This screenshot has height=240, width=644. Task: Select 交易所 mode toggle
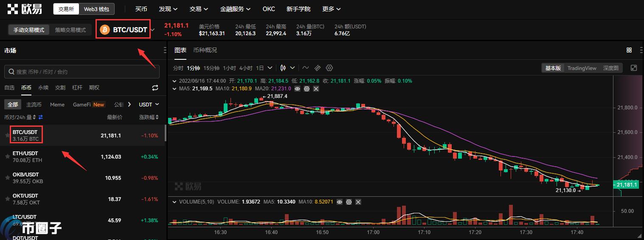(66, 9)
